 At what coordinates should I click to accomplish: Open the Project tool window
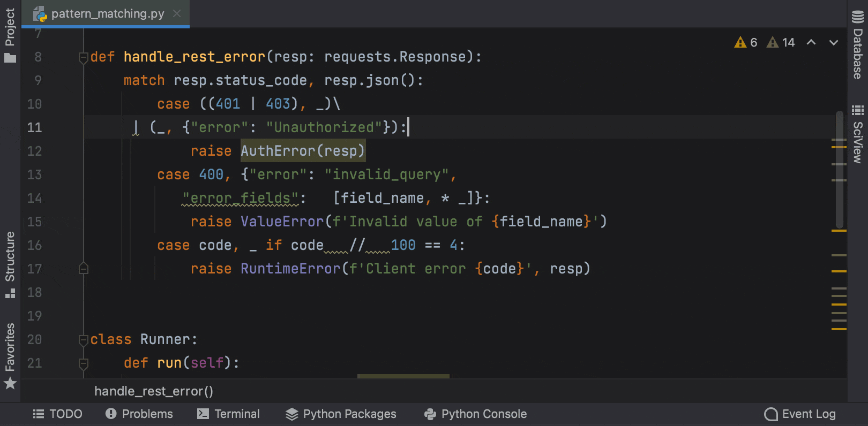pos(10,35)
